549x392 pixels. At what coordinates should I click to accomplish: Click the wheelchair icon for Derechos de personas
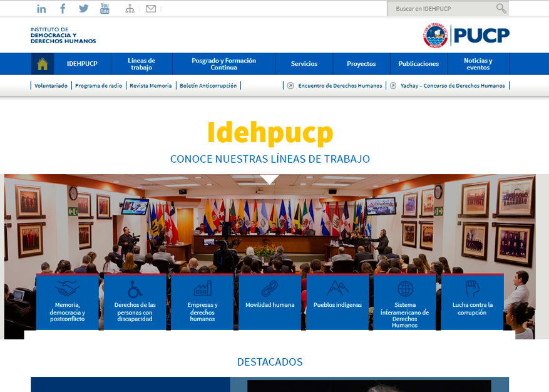135,289
